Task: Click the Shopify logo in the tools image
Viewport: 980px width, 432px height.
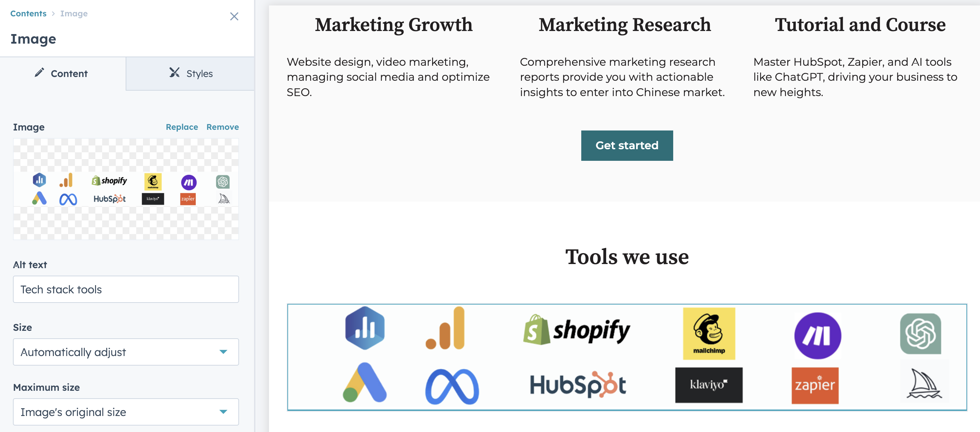Action: click(576, 329)
